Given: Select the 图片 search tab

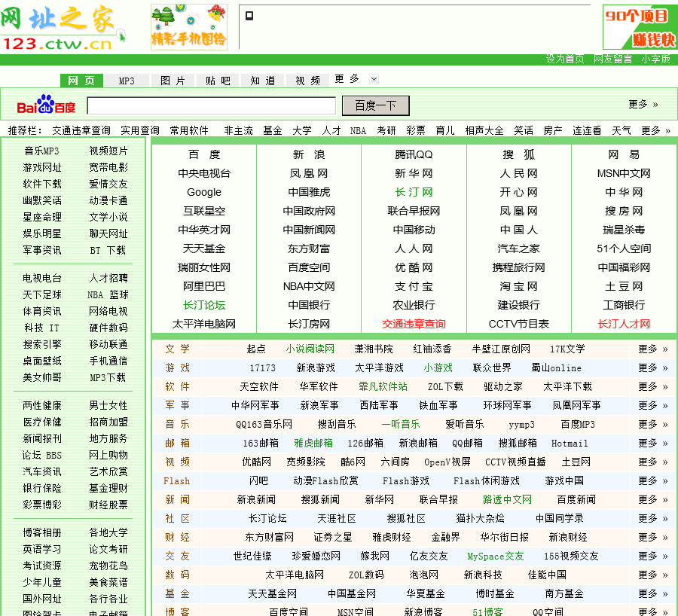Looking at the screenshot, I should (x=173, y=81).
